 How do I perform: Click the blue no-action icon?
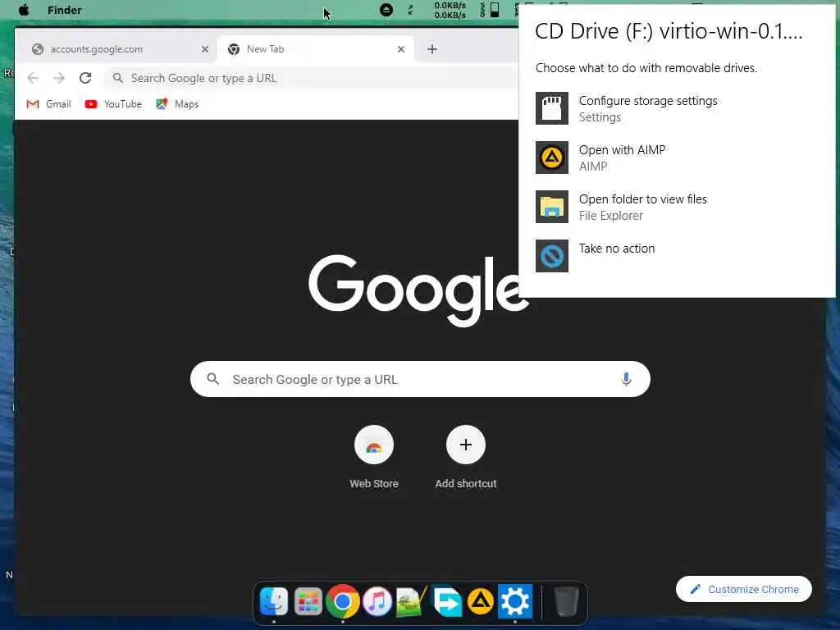pyautogui.click(x=552, y=256)
